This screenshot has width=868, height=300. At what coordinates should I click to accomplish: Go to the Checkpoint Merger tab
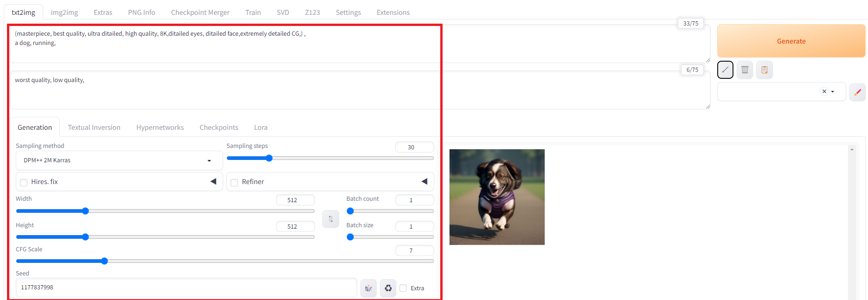[200, 13]
